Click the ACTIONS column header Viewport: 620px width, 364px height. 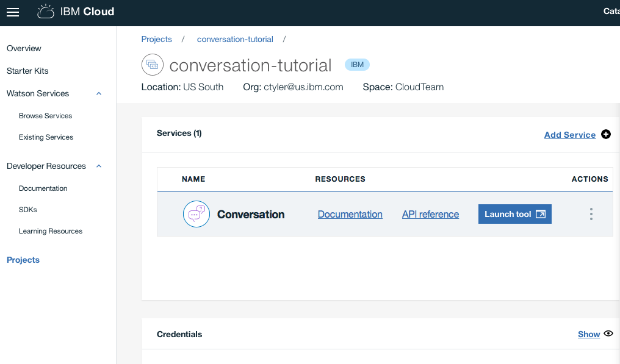click(x=589, y=179)
